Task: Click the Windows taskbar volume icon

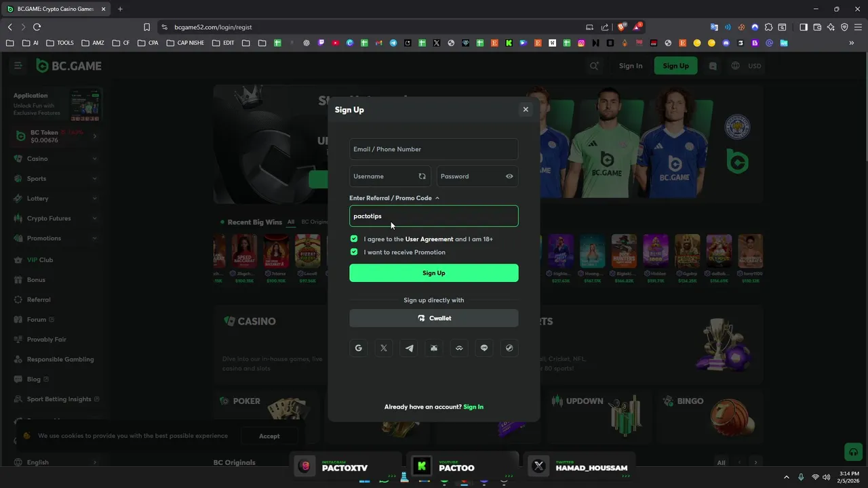Action: point(827,477)
